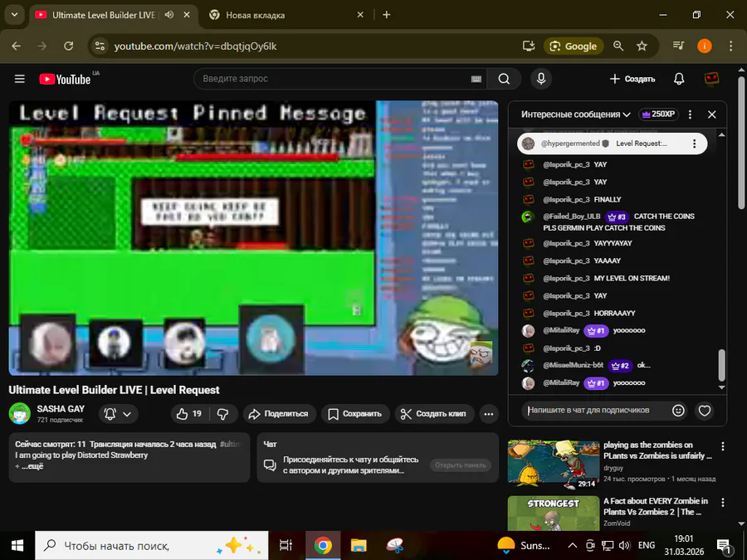Click the Поделиться share button

click(279, 414)
